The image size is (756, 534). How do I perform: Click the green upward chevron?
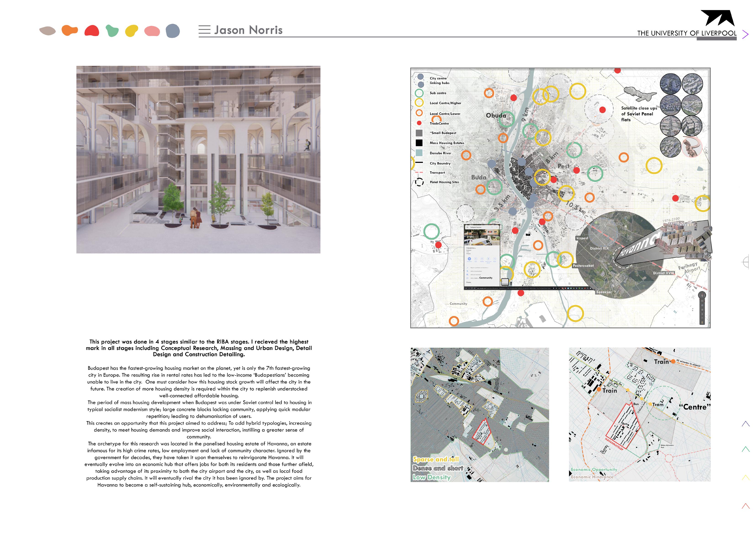[x=745, y=449]
